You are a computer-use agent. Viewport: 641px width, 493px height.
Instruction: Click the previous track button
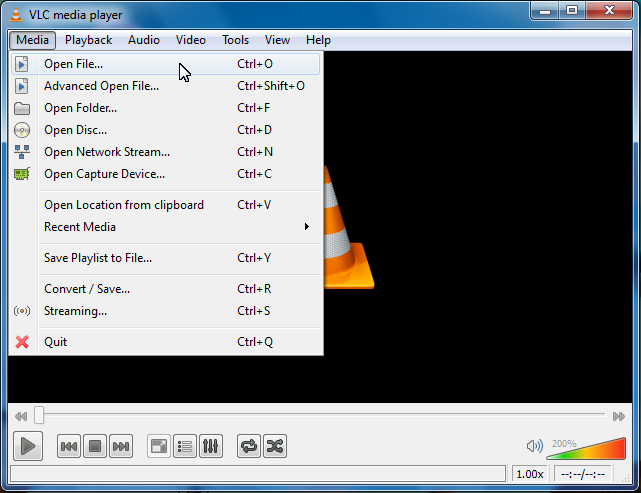coord(69,446)
